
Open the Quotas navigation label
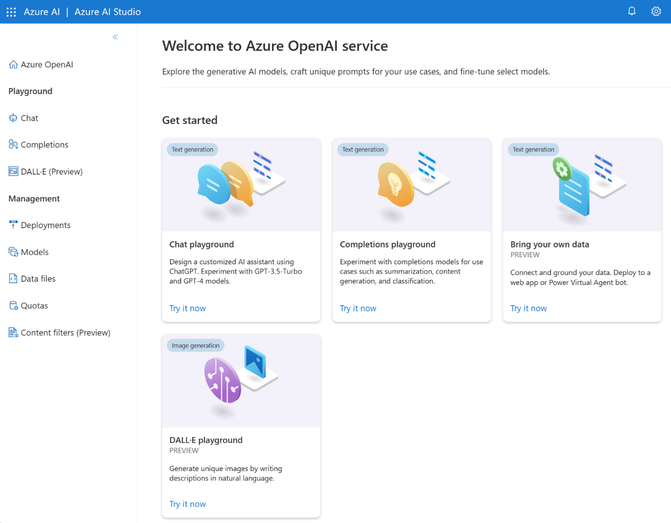click(34, 306)
